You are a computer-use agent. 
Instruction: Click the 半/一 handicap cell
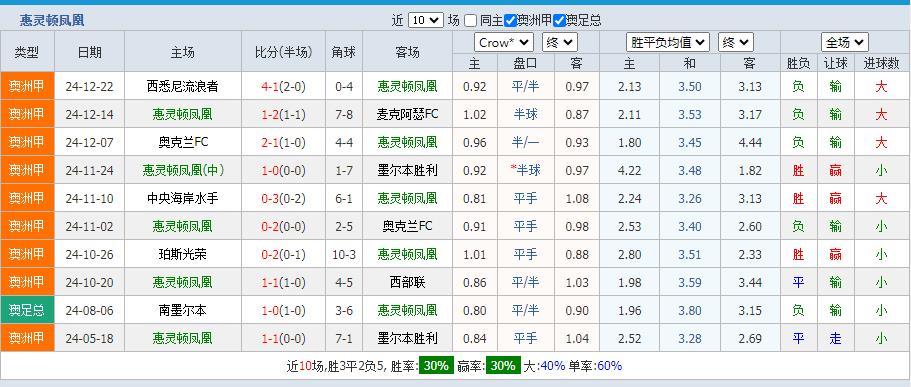pos(525,142)
